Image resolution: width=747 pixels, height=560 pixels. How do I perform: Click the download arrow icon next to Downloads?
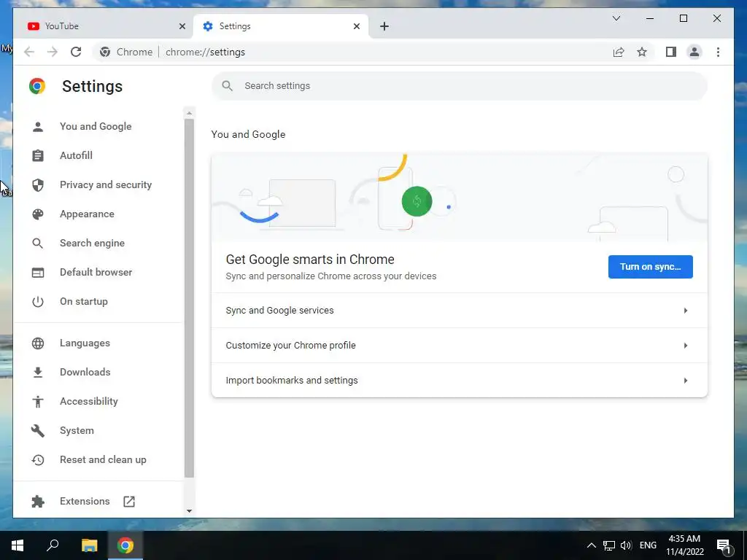click(38, 373)
